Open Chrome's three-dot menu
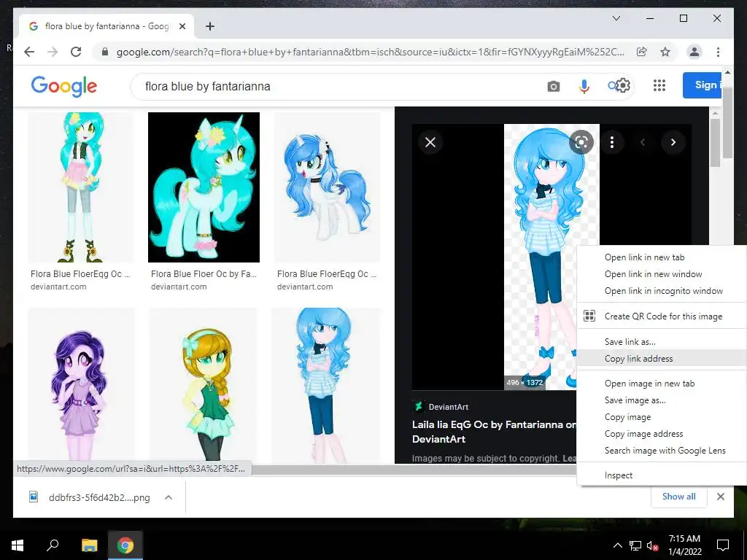 pos(718,52)
